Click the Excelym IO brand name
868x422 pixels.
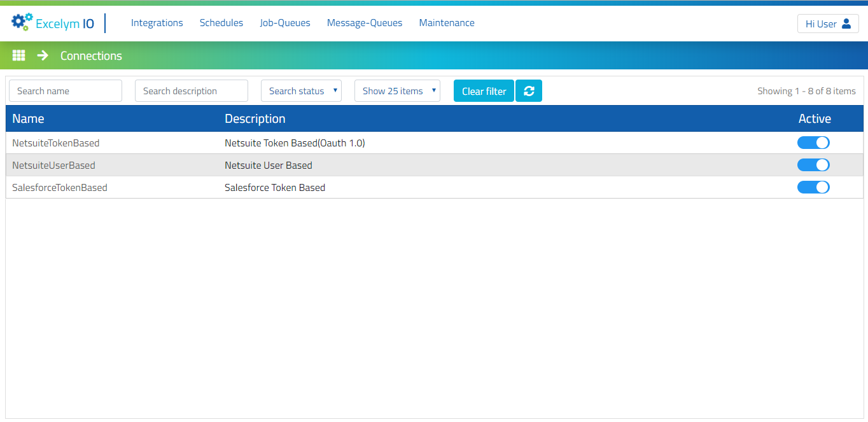[65, 24]
